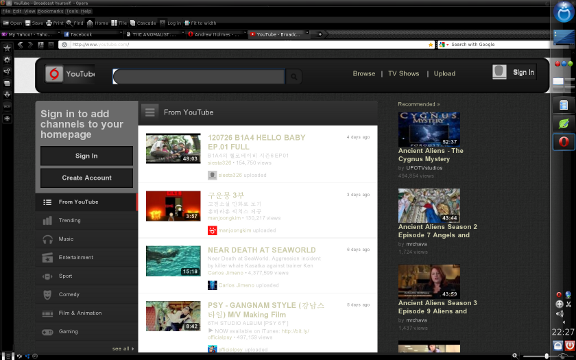Open the blue start menu orb

(564, 12)
